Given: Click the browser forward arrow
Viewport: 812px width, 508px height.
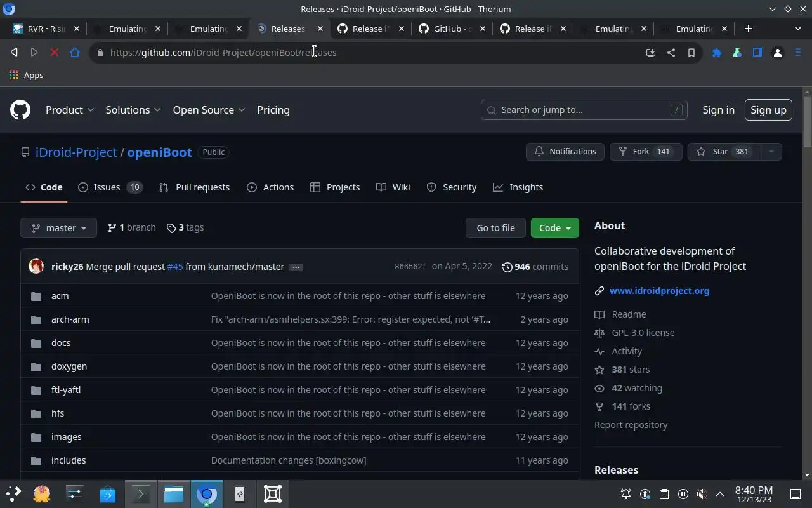Looking at the screenshot, I should (34, 53).
